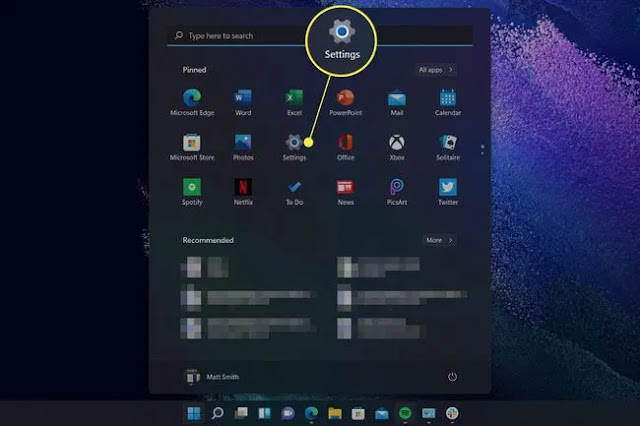Viewport: 640px width, 426px height.
Task: Open the To Do app
Action: pyautogui.click(x=294, y=192)
